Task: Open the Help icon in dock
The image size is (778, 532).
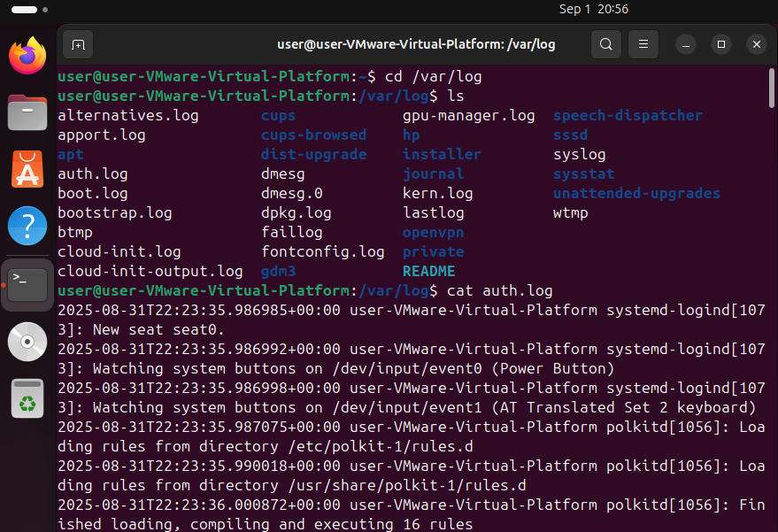Action: click(27, 226)
